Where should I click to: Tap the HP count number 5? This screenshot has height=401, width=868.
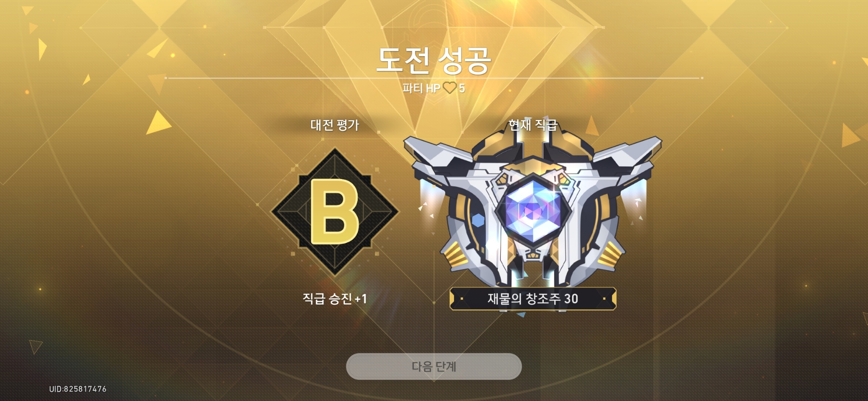[x=462, y=88]
